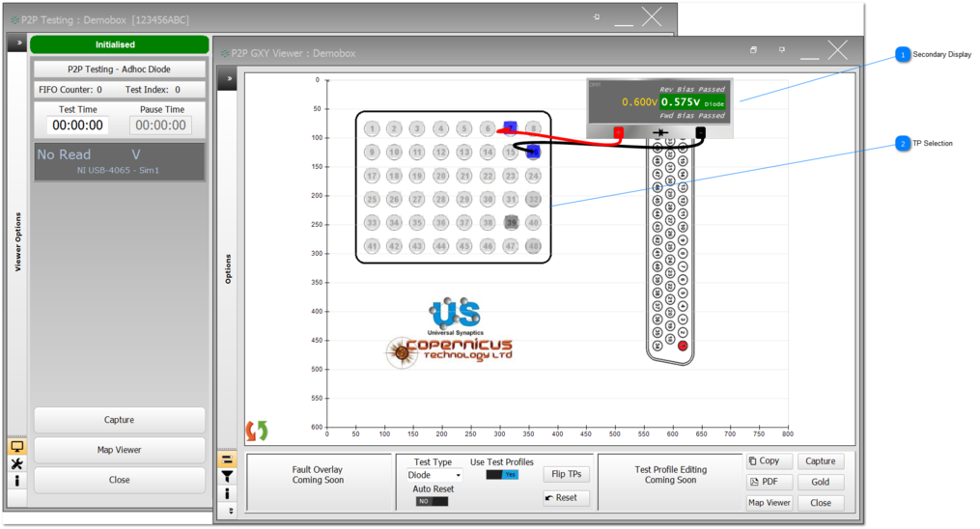
Task: Click the Flip TPs button
Action: [x=566, y=474]
